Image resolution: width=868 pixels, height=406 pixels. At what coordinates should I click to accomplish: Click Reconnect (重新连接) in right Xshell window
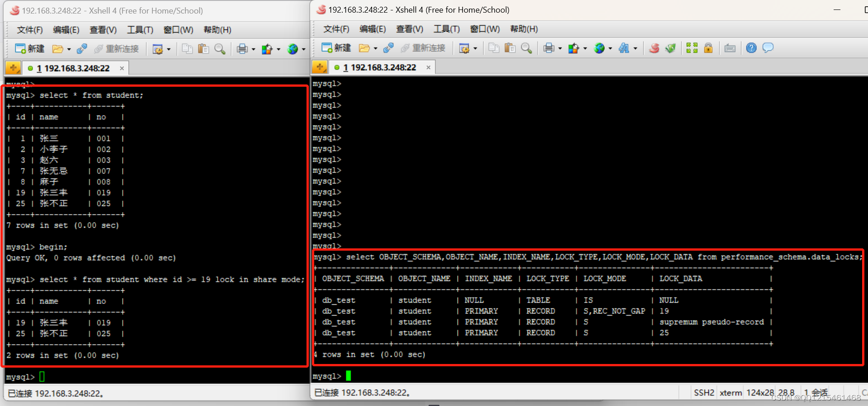pyautogui.click(x=423, y=48)
